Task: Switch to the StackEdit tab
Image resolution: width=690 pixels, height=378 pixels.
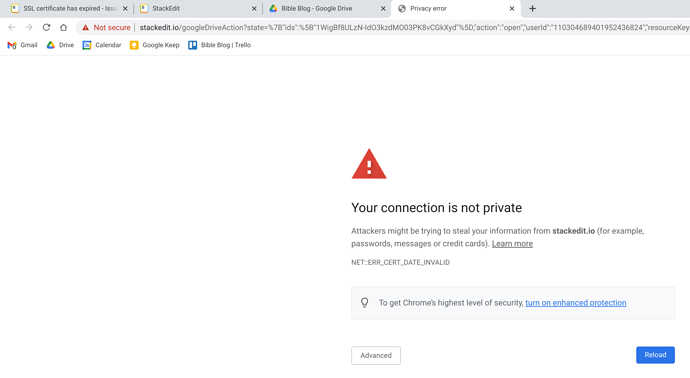Action: coord(194,8)
